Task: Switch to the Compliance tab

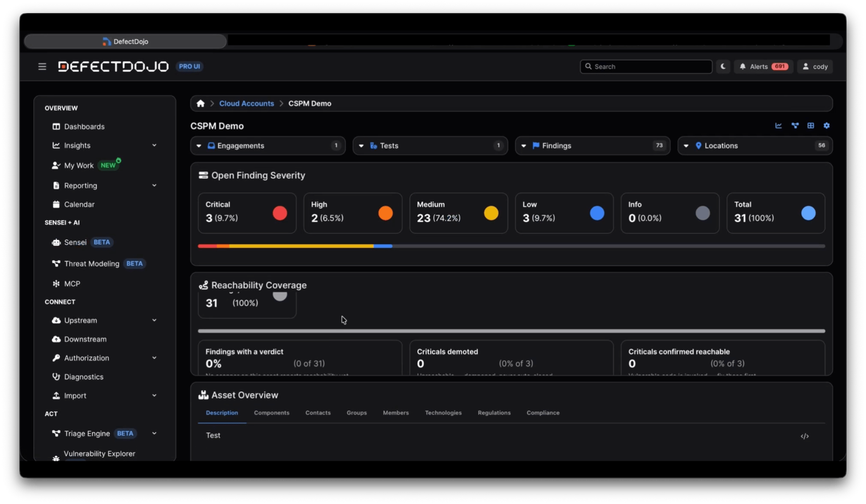Action: pyautogui.click(x=543, y=413)
